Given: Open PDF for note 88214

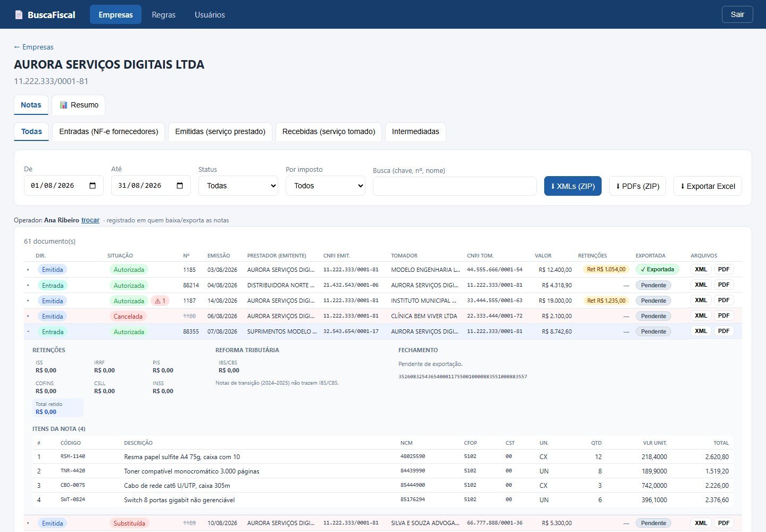Looking at the screenshot, I should click(x=723, y=285).
